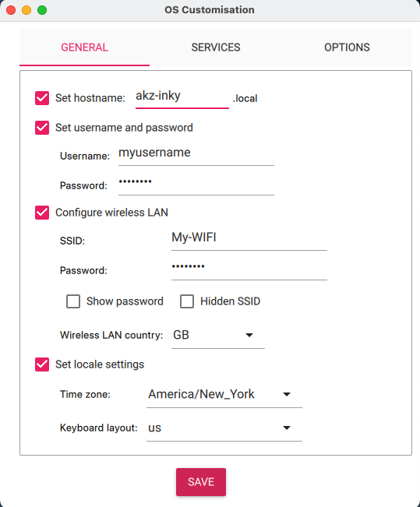Select the user Password field
The width and height of the screenshot is (420, 507).
point(196,183)
